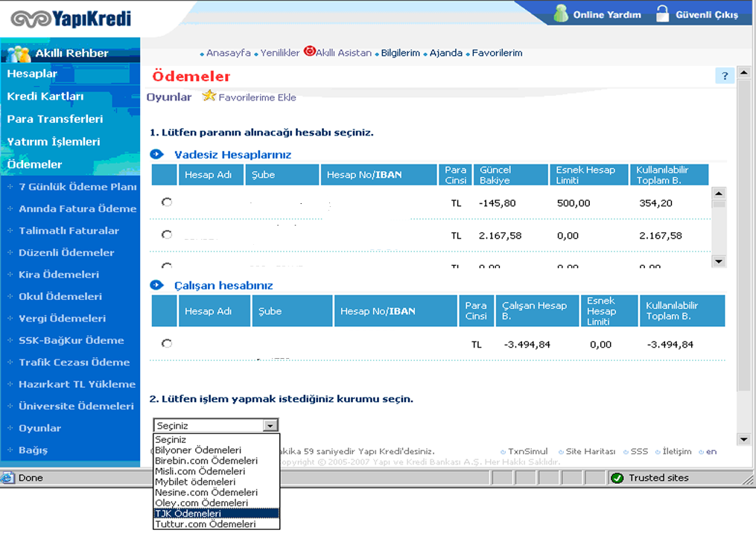This screenshot has height=533, width=756.
Task: Click the accounts table scroll-up arrow
Action: pyautogui.click(x=719, y=194)
